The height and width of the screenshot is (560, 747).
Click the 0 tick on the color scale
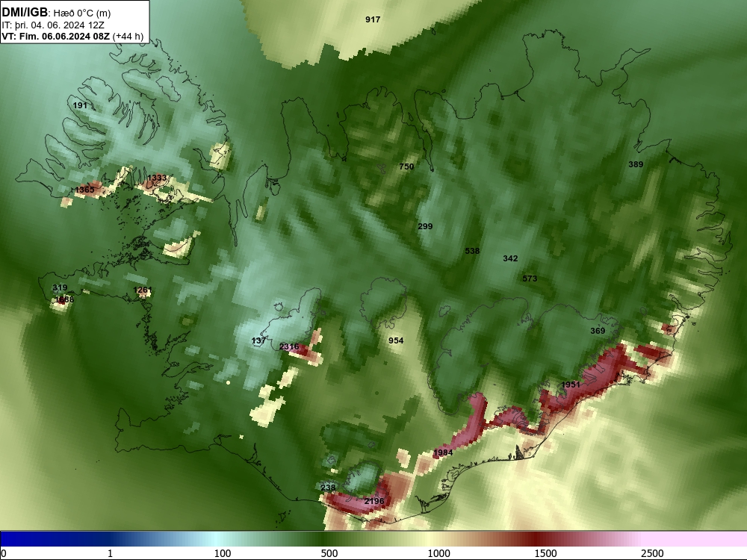tap(4, 553)
